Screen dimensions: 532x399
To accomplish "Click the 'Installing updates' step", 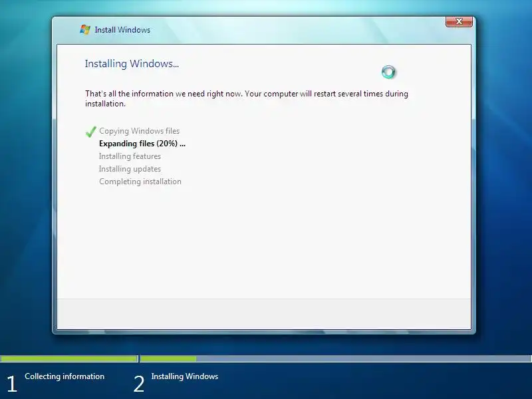I will pyautogui.click(x=130, y=169).
